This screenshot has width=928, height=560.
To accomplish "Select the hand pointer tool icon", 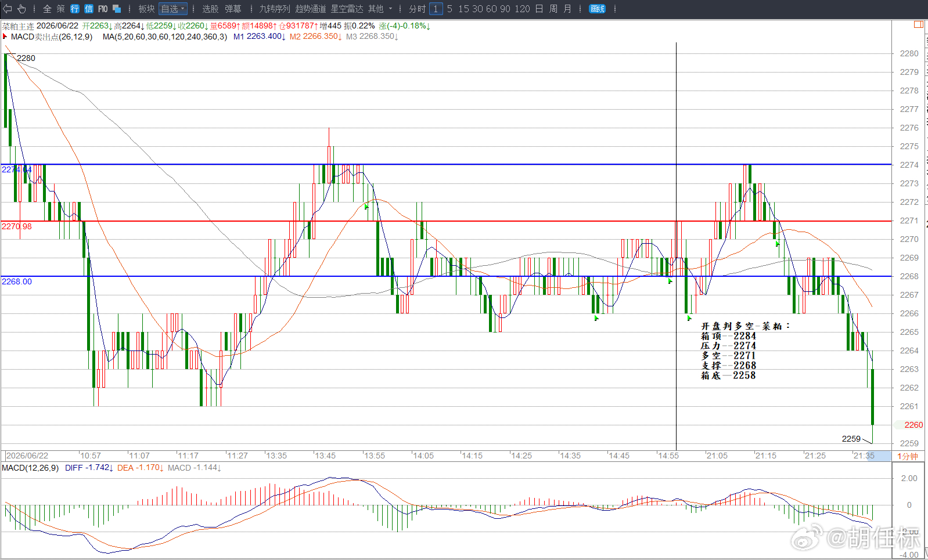I will [21, 9].
